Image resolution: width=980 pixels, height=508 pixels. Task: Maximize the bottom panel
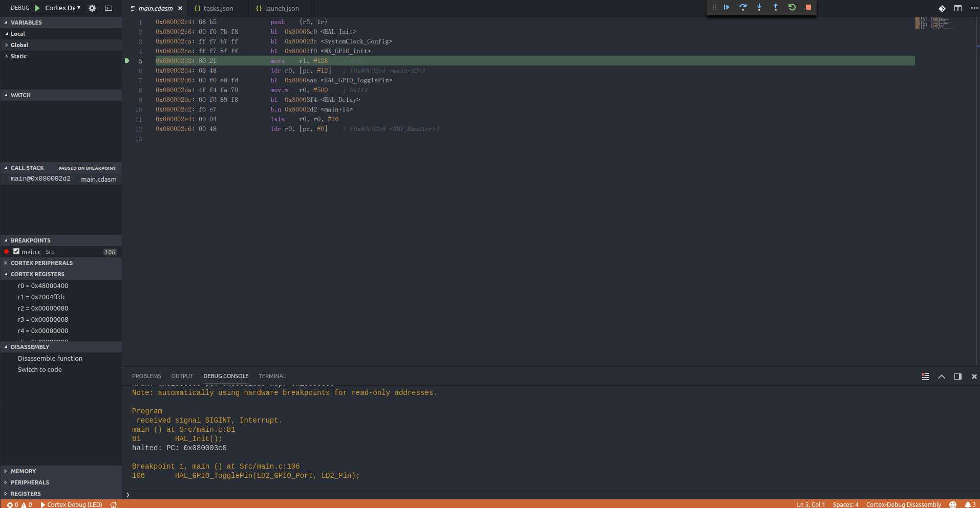tap(941, 377)
